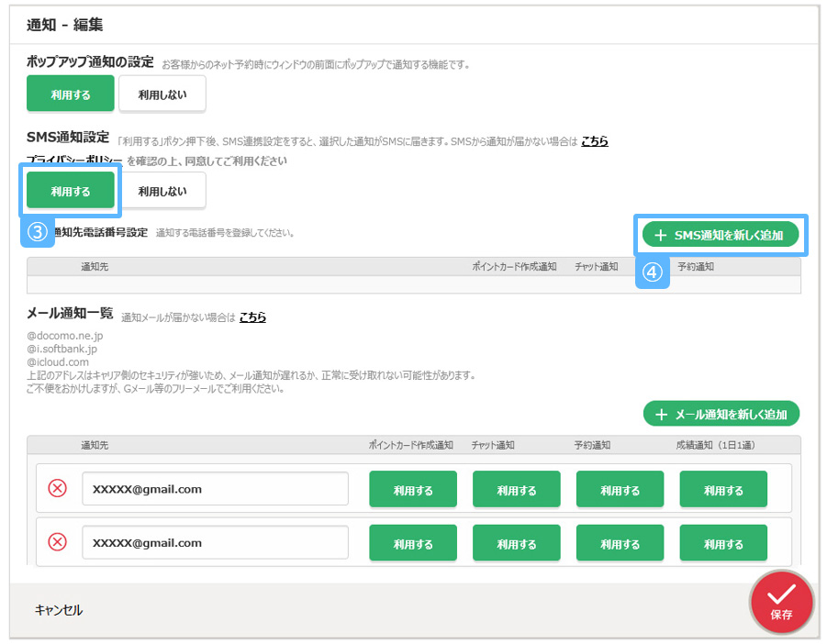Open the こちら link for mail issues
The width and height of the screenshot is (827, 644).
point(252,317)
